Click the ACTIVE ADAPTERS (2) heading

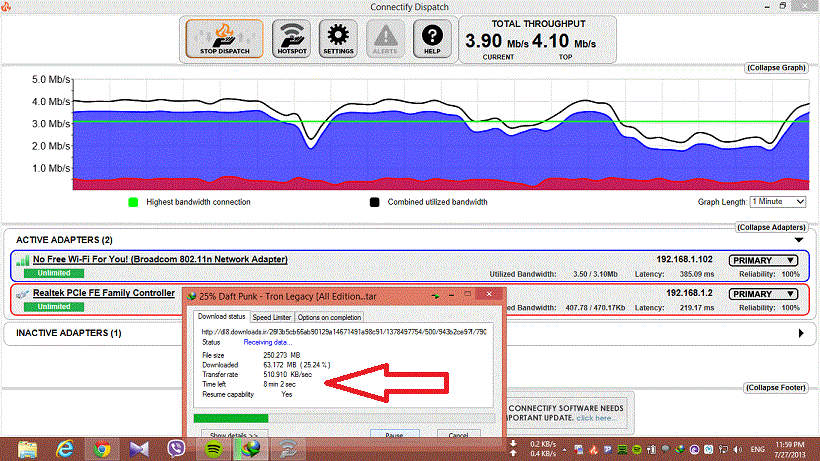click(64, 240)
